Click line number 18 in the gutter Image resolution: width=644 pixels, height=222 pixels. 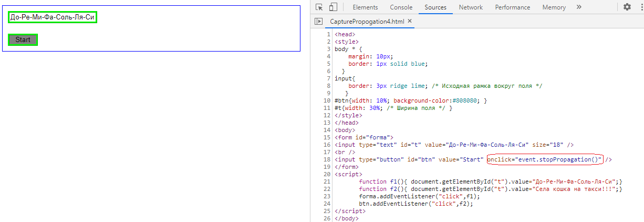[x=327, y=159]
